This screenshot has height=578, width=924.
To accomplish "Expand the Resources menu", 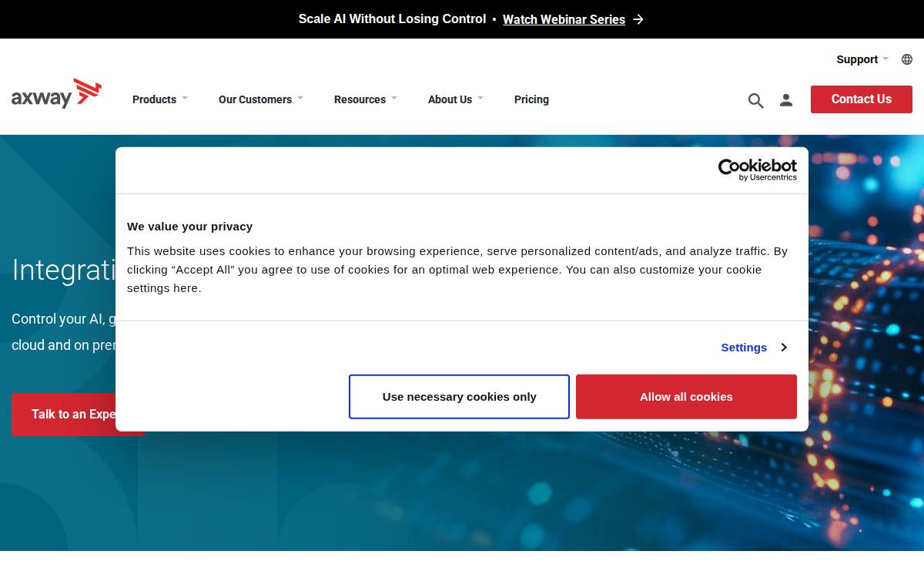I will coord(366,99).
